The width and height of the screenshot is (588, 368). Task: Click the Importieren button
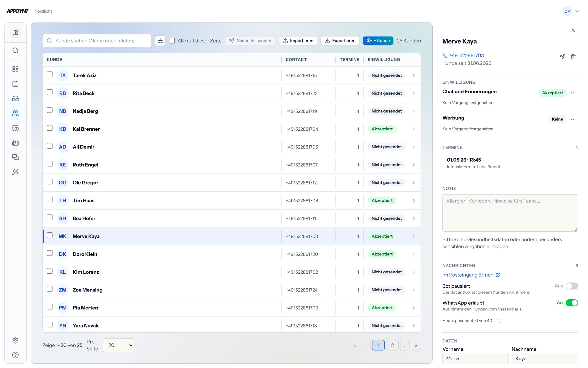[298, 41]
